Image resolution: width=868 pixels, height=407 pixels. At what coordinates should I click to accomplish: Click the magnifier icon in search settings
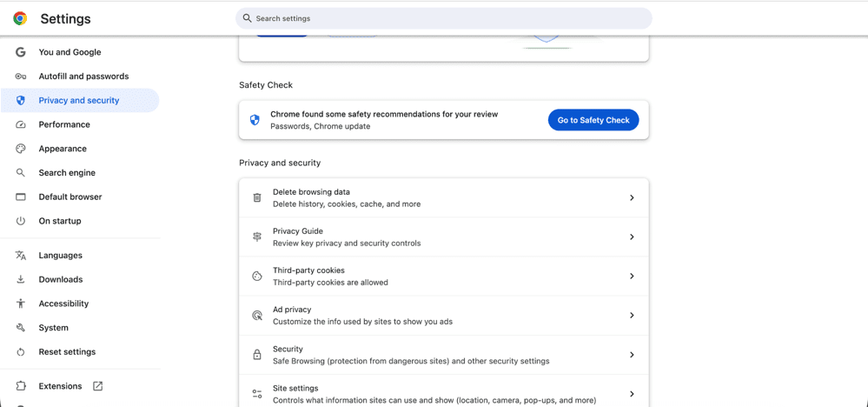pyautogui.click(x=248, y=18)
